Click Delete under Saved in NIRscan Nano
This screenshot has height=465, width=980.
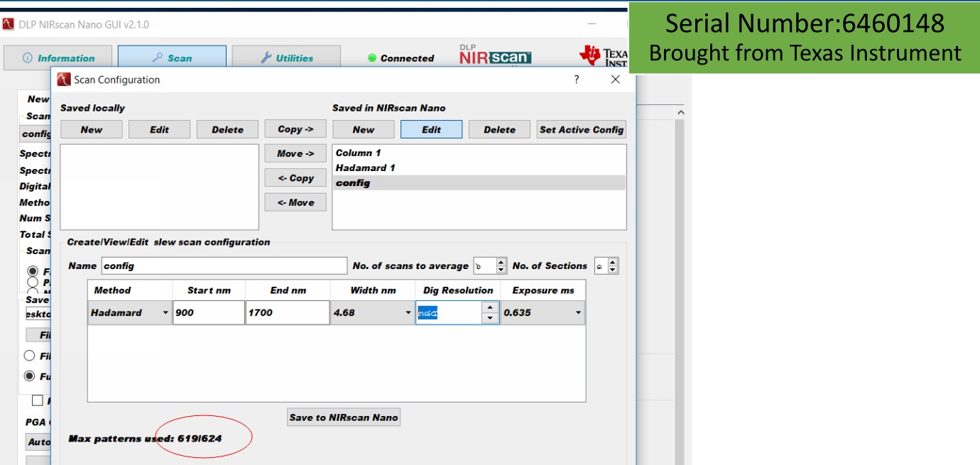pos(499,129)
